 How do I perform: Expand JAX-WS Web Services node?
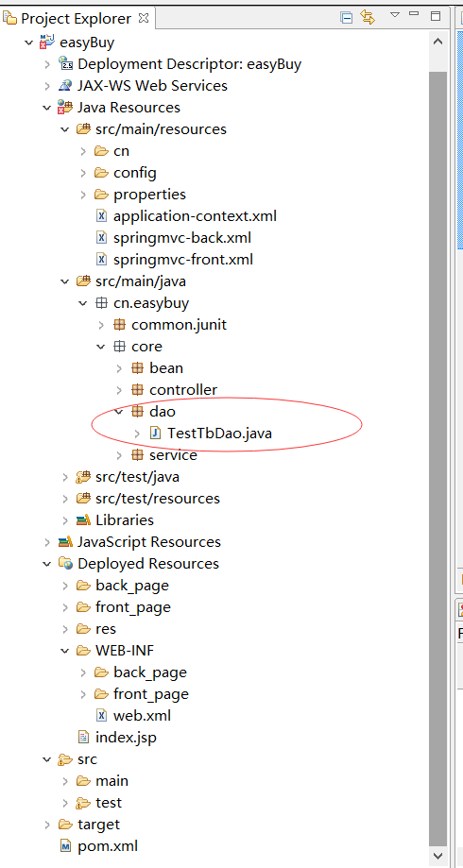(47, 86)
